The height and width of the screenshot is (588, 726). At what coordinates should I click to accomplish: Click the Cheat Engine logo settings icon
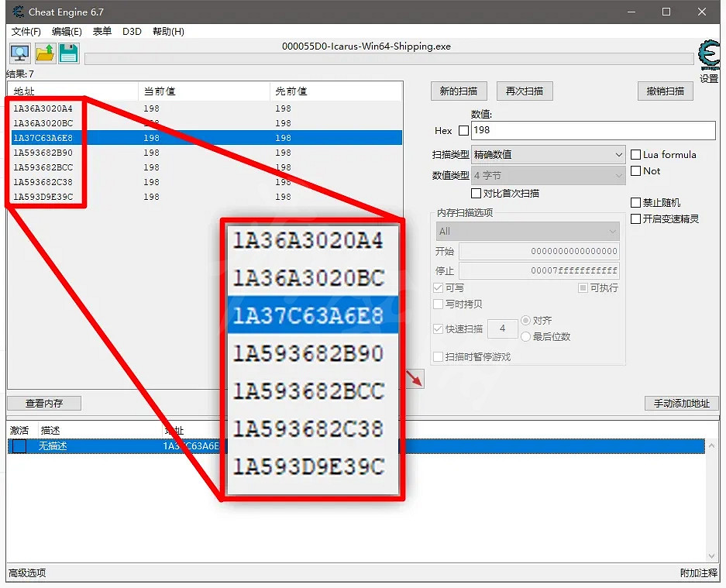pyautogui.click(x=708, y=56)
